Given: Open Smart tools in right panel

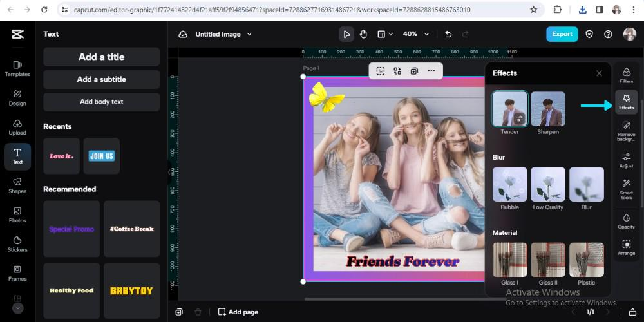Looking at the screenshot, I should [626, 189].
